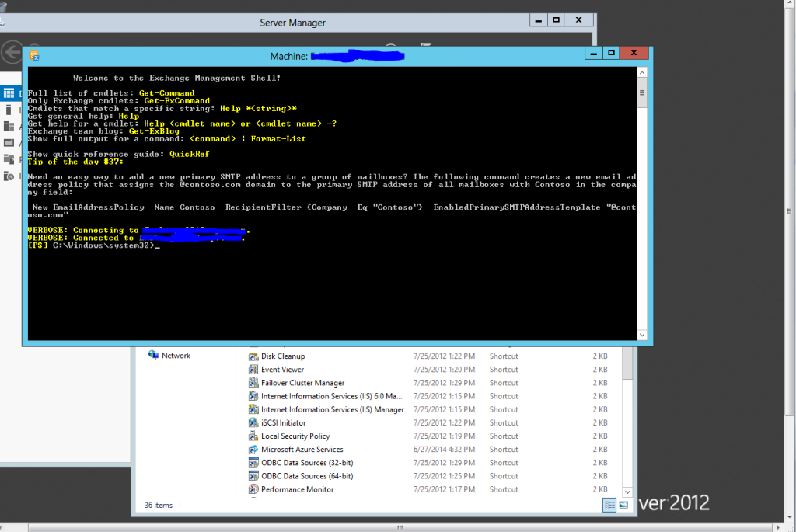Select the Network item in Explorer tree
Image resolution: width=796 pixels, height=532 pixels.
coord(176,356)
